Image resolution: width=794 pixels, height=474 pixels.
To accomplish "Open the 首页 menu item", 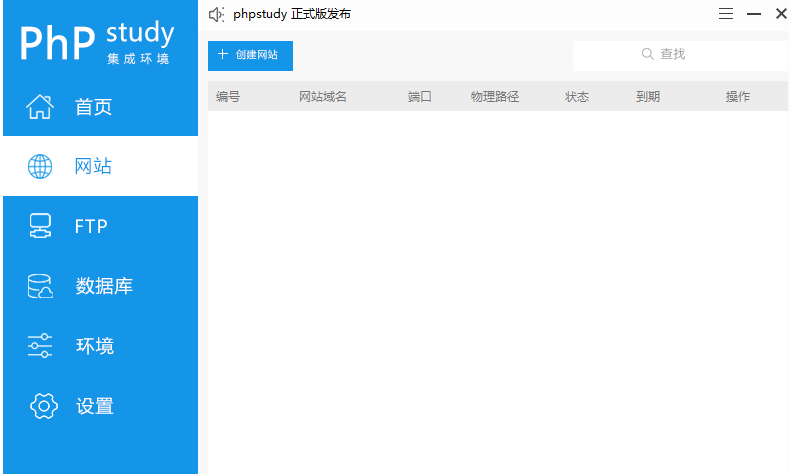I will (100, 107).
